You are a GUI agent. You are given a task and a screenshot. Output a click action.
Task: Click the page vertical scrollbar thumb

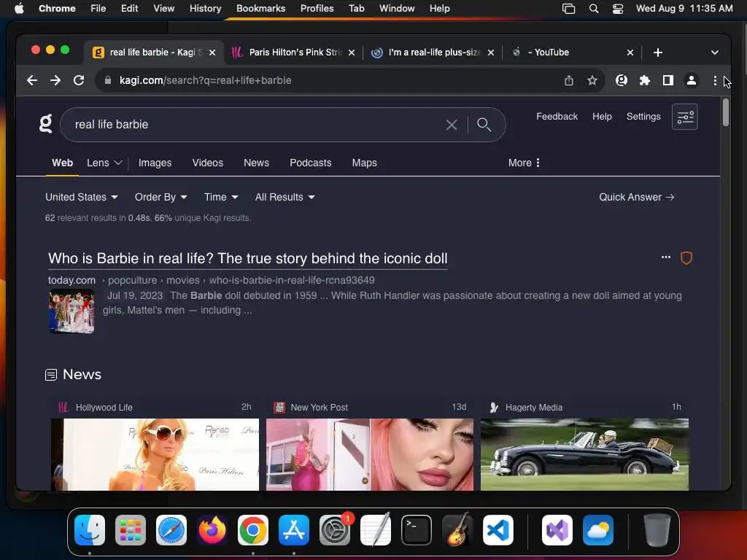(x=726, y=112)
